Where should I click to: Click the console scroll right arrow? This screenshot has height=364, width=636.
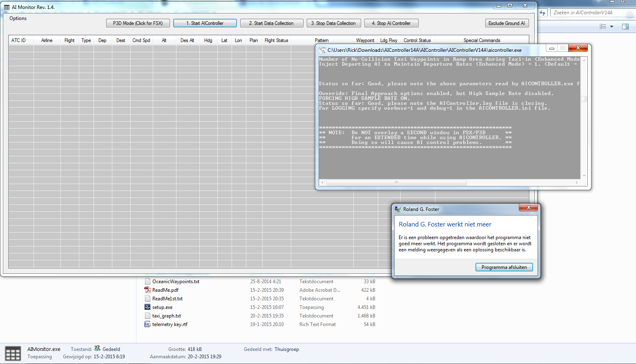pos(577,182)
